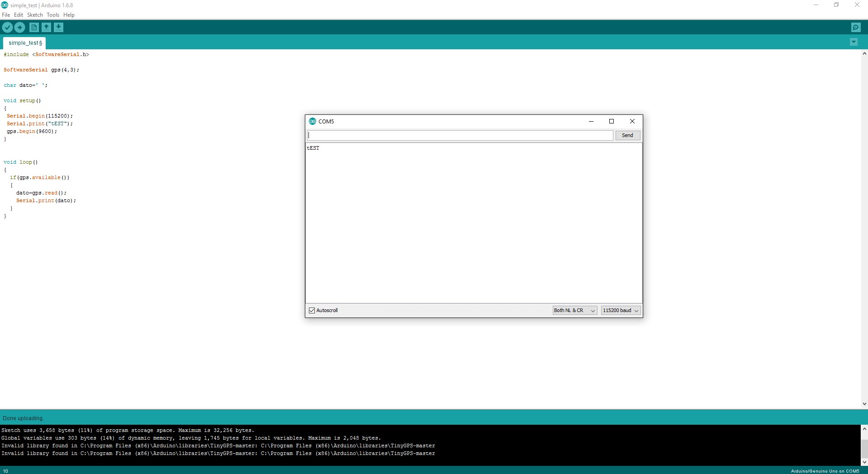Click the Arduino logo in the main title bar
Image resolution: width=868 pixels, height=474 pixels.
click(5, 5)
